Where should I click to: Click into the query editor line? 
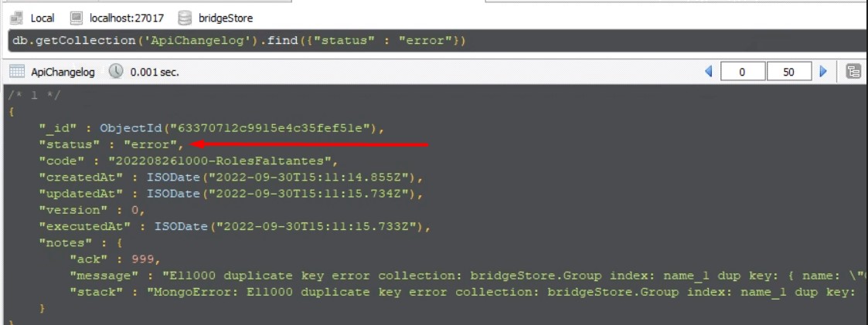point(437,41)
